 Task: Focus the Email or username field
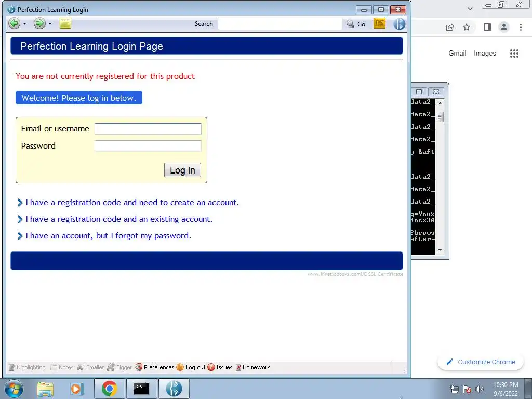tap(148, 129)
